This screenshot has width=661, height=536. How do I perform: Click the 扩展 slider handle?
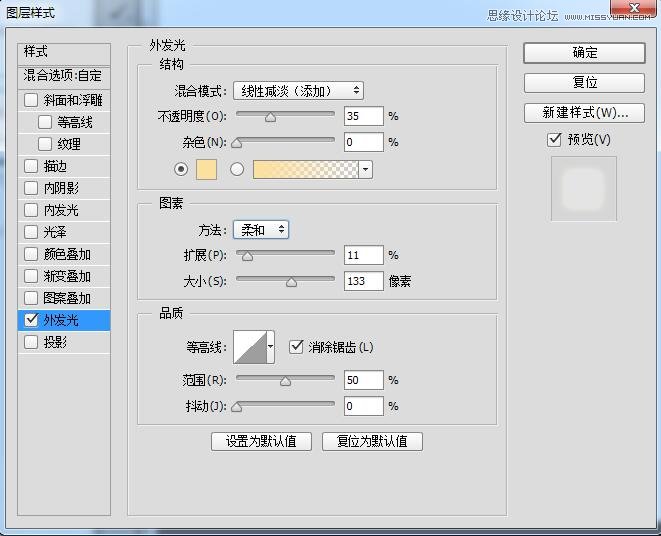[247, 256]
